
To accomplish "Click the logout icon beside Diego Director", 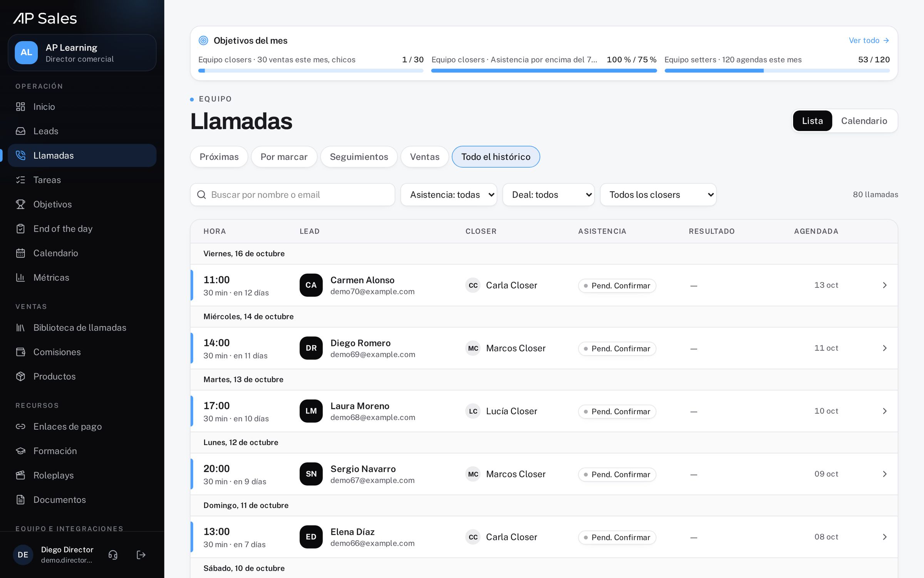I will (x=141, y=555).
